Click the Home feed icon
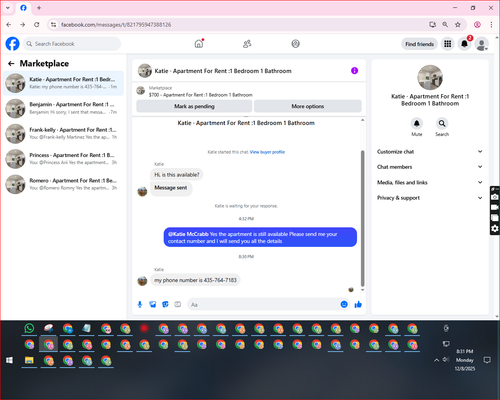The image size is (500, 400). coord(199,44)
